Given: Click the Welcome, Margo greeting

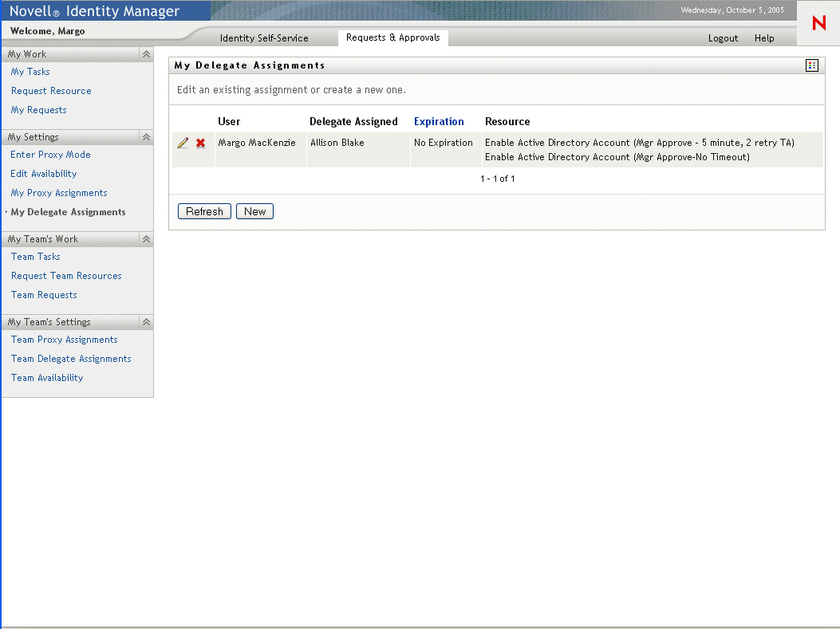Looking at the screenshot, I should tap(48, 31).
